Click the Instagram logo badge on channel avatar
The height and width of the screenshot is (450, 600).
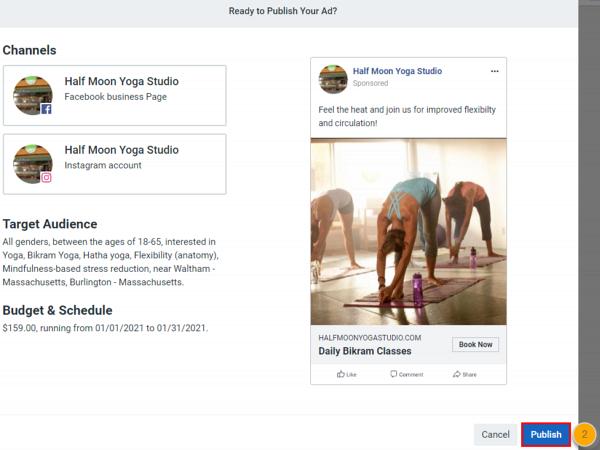tap(46, 177)
